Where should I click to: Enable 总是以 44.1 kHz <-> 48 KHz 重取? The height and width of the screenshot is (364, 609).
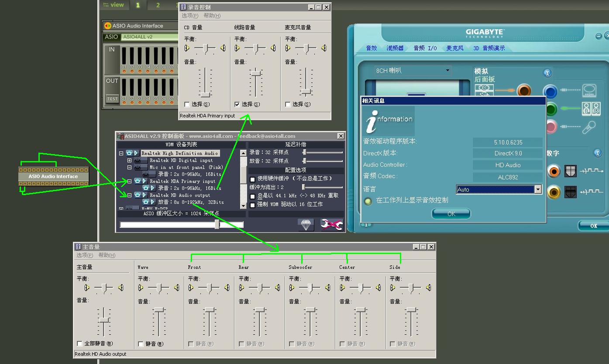pos(252,196)
